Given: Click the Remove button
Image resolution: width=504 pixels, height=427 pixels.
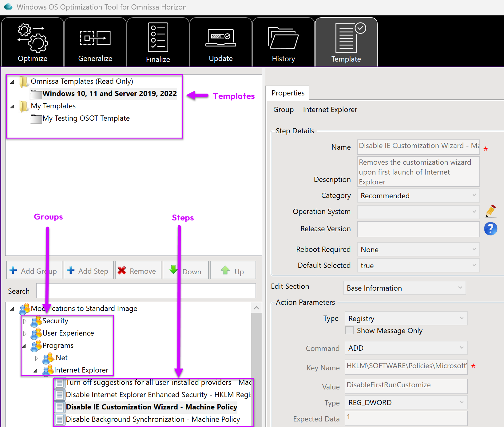Looking at the screenshot, I should pyautogui.click(x=138, y=270).
